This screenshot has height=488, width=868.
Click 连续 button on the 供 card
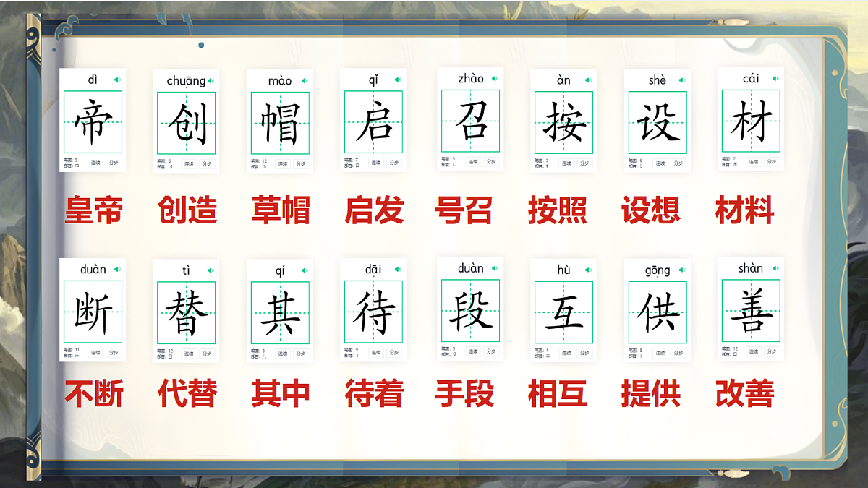click(660, 353)
